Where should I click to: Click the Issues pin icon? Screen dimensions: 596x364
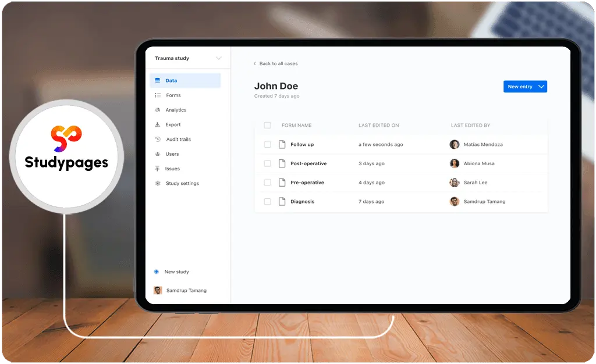tap(157, 169)
